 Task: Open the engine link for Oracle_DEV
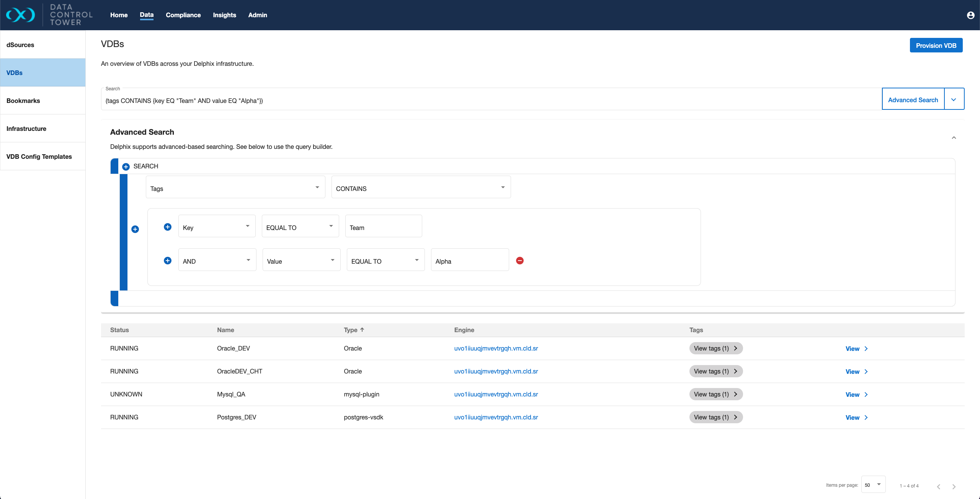[496, 349]
